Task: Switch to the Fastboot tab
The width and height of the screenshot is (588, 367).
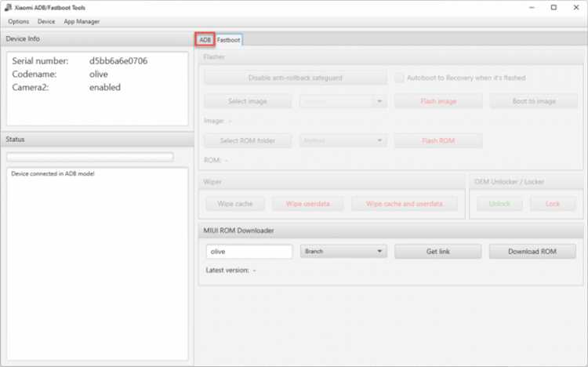Action: (228, 40)
